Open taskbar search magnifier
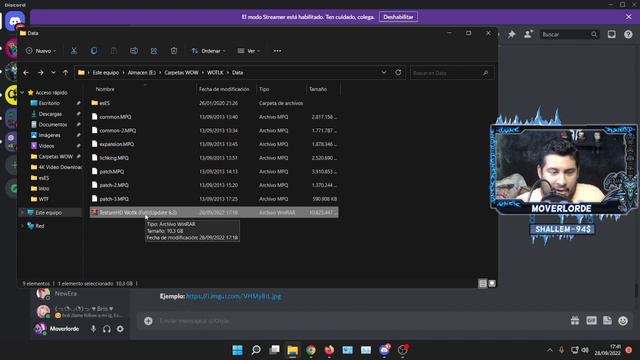This screenshot has width=640, height=360. point(256,350)
